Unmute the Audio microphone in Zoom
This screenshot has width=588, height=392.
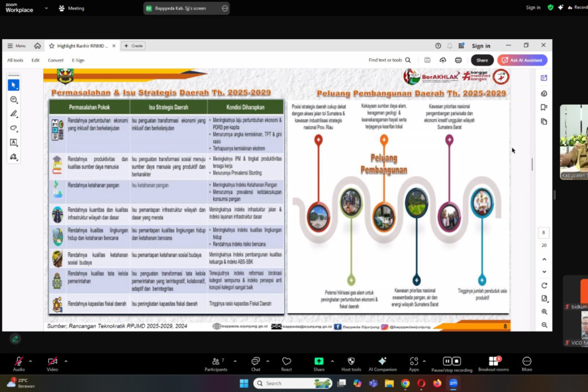19,362
